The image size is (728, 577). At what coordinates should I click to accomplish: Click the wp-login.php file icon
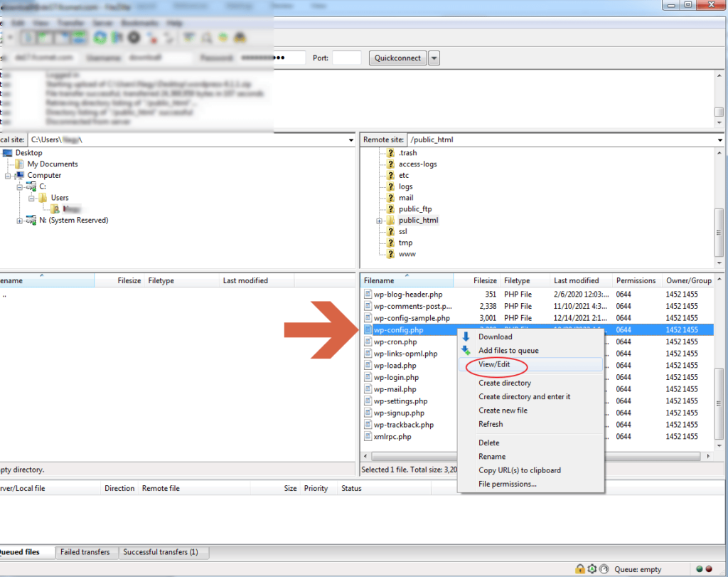pos(368,377)
